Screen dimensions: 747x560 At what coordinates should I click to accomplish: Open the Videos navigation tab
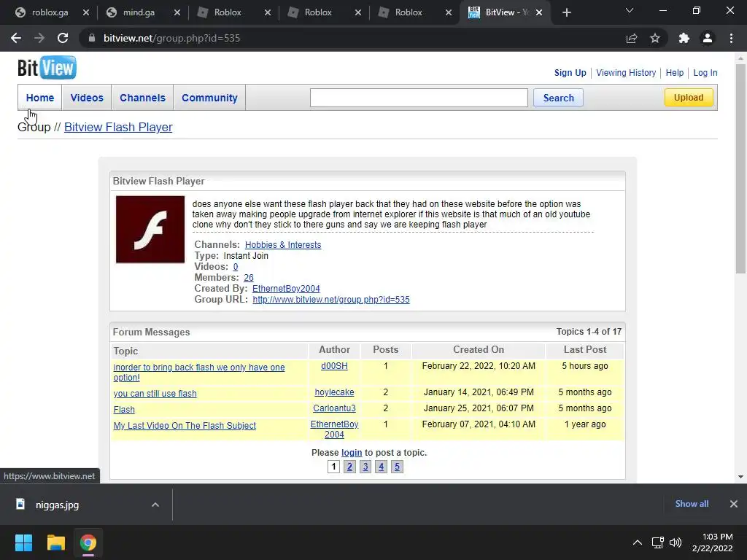(x=87, y=98)
